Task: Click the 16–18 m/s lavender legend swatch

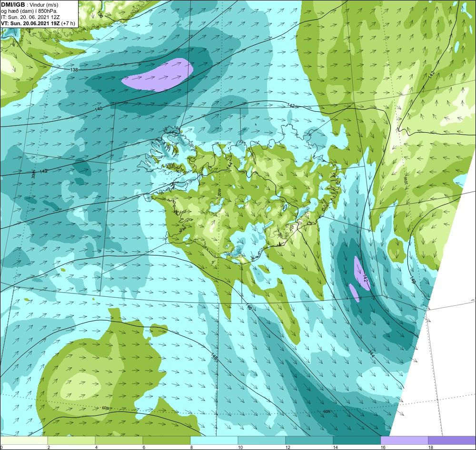Action: pos(404,440)
